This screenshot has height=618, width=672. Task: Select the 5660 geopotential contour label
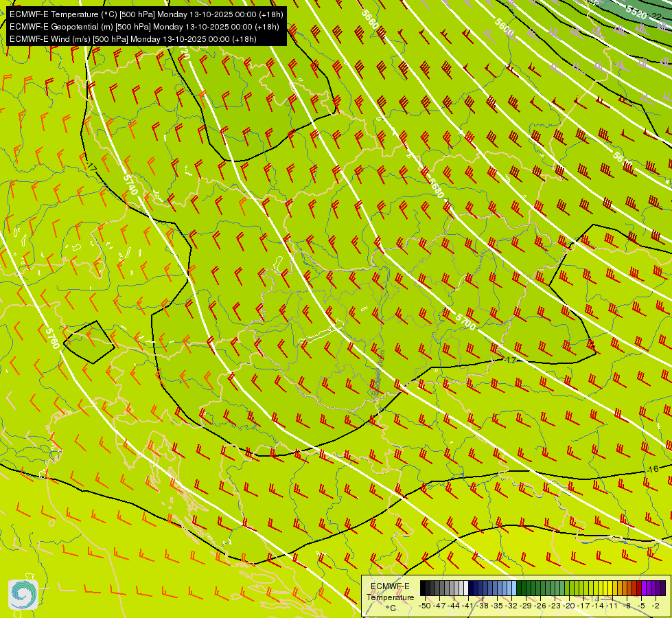coord(370,19)
